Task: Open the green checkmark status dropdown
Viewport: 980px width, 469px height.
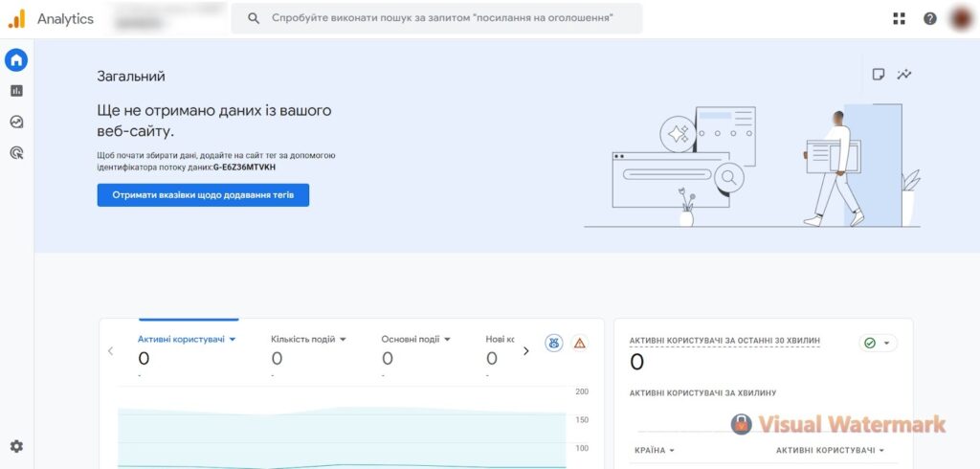Action: pyautogui.click(x=877, y=343)
